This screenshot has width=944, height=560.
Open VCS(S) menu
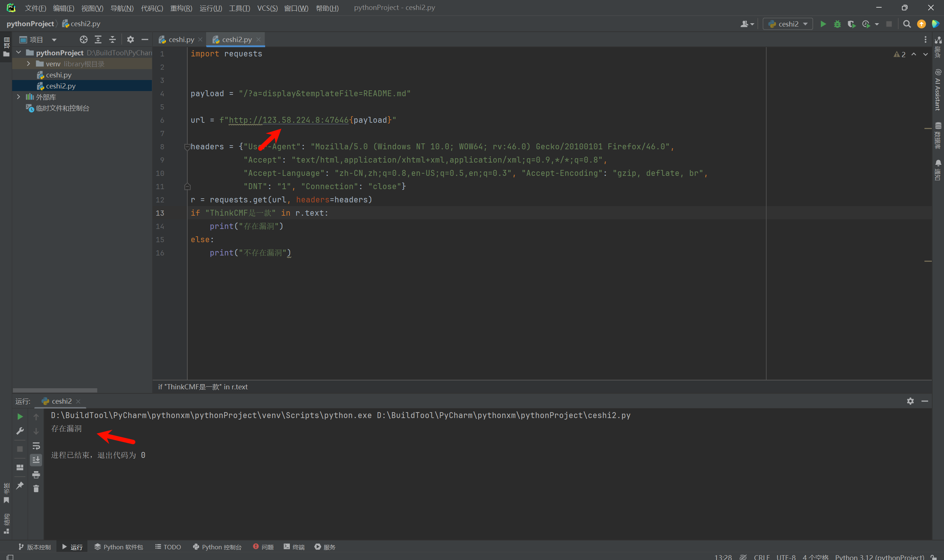(267, 8)
